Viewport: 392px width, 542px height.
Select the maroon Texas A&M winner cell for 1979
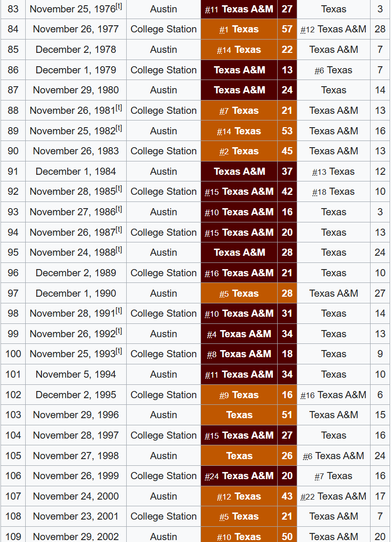pyautogui.click(x=239, y=70)
